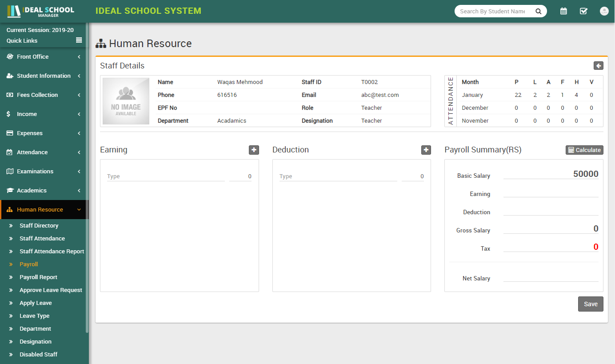Expand Academics menu chevron
Viewport: 615px width, 364px height.
[79, 191]
